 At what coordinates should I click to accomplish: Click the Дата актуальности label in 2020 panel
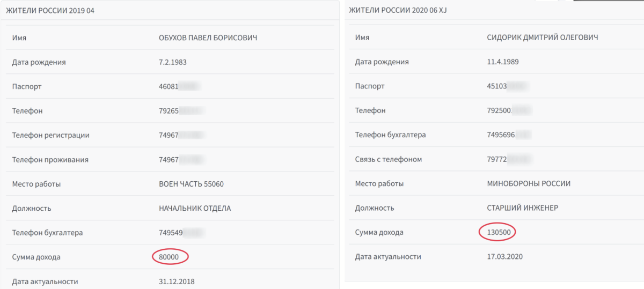pyautogui.click(x=388, y=257)
